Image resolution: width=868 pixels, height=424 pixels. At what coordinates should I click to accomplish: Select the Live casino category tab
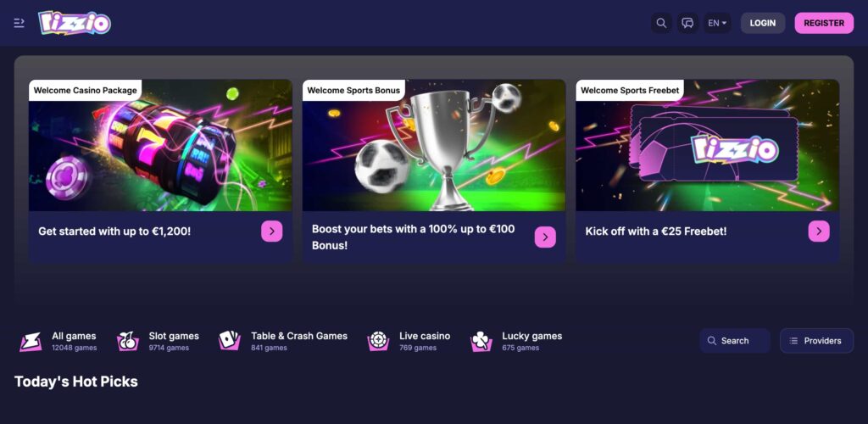point(409,341)
